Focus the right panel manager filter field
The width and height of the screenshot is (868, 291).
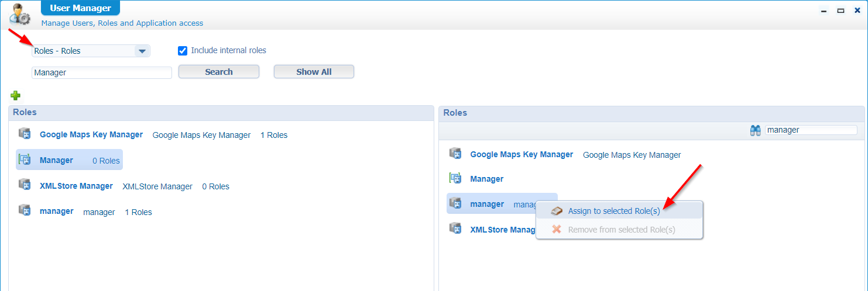(x=811, y=130)
